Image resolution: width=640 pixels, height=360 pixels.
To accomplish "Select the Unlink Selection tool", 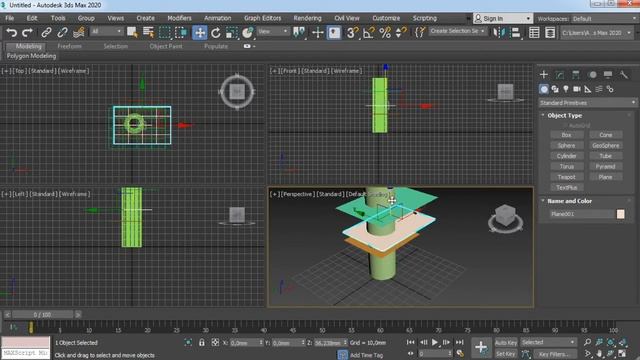I will pyautogui.click(x=62, y=32).
